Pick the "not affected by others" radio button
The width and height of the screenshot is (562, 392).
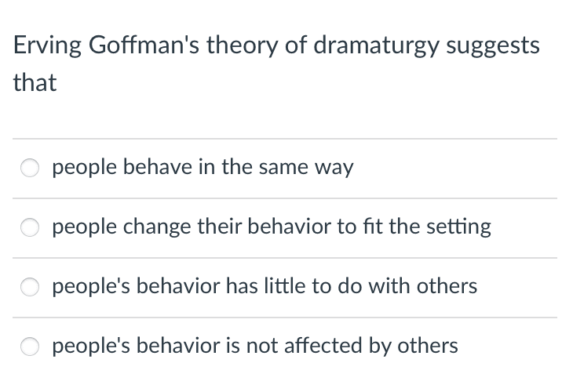tap(31, 347)
